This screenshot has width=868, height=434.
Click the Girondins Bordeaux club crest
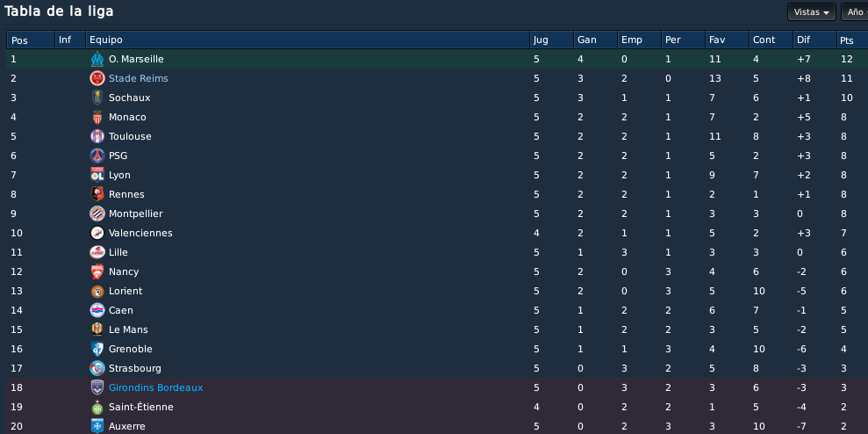click(97, 388)
